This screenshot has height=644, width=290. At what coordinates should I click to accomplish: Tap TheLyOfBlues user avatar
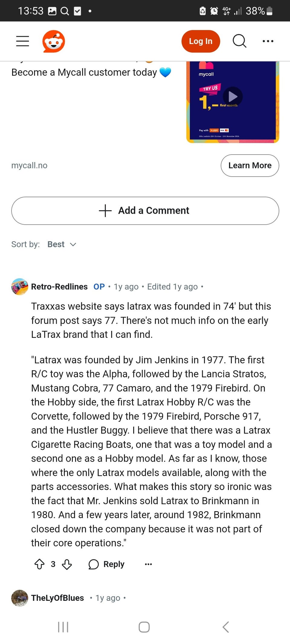click(x=20, y=598)
